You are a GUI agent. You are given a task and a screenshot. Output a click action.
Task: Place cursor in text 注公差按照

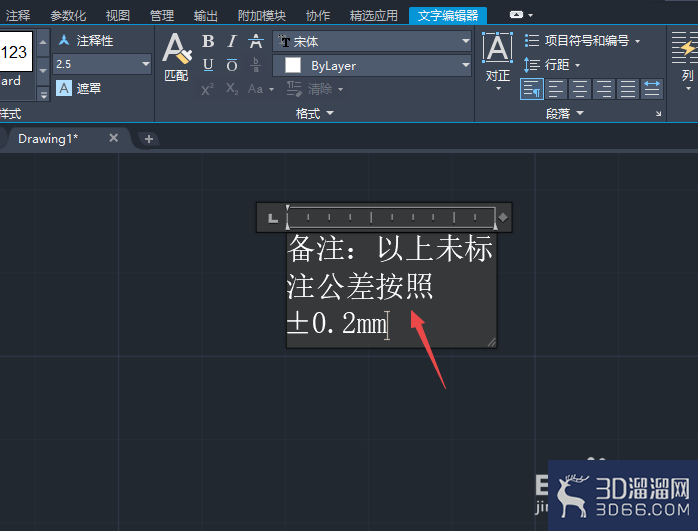tap(360, 286)
